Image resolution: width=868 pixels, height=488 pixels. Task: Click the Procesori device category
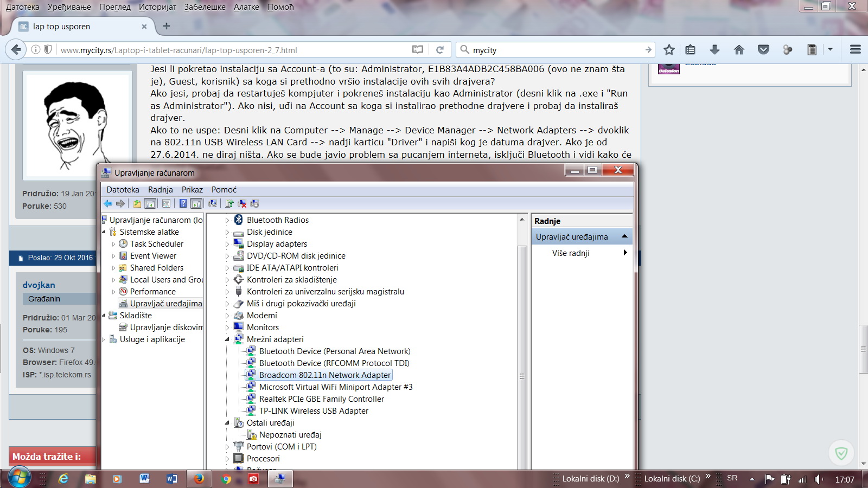[x=263, y=459]
